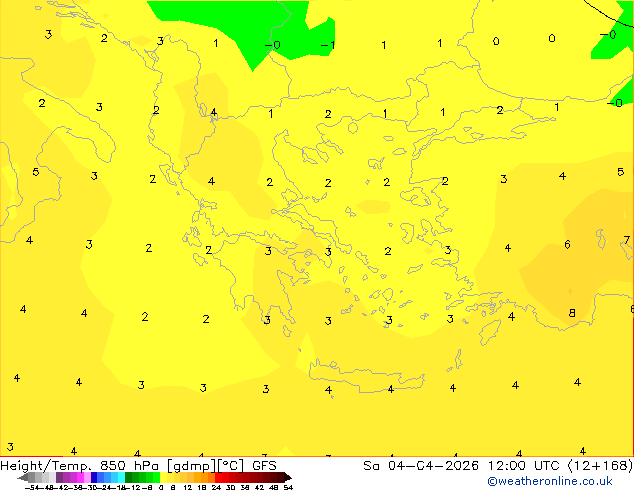
Task: Click the grey left arrow tip of the legend
Action: point(22,478)
